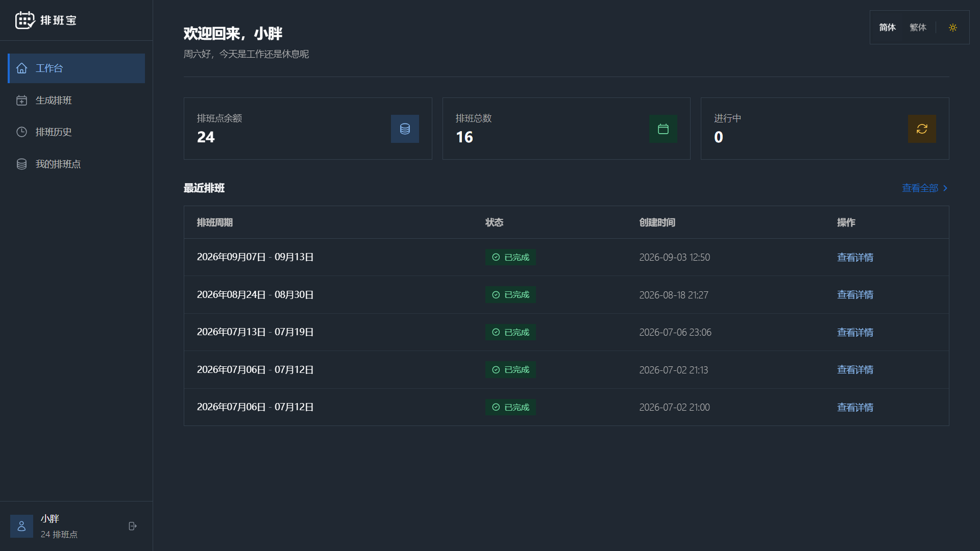View details for schedule created 2026-07-02 21:00
The height and width of the screenshot is (551, 980).
pyautogui.click(x=855, y=407)
